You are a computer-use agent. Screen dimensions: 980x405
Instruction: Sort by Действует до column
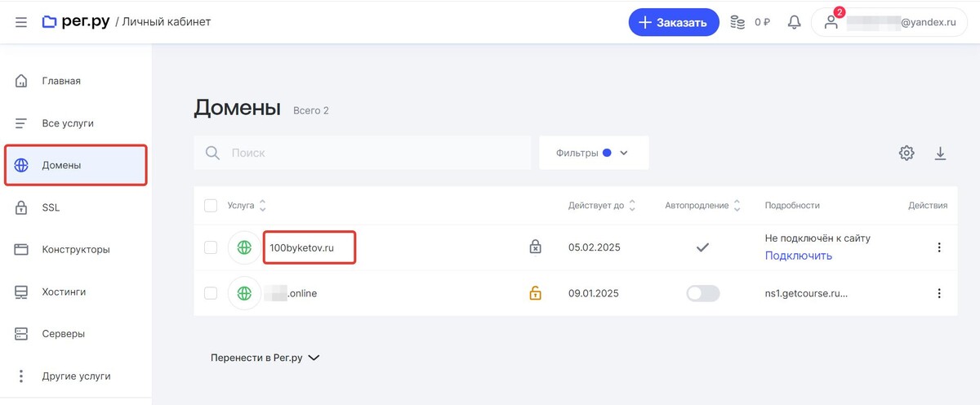(602, 206)
